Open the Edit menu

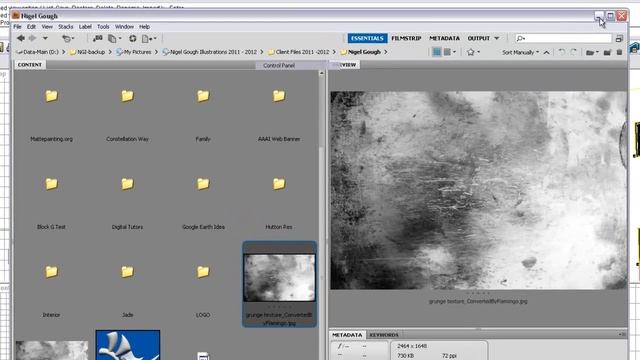[31, 27]
